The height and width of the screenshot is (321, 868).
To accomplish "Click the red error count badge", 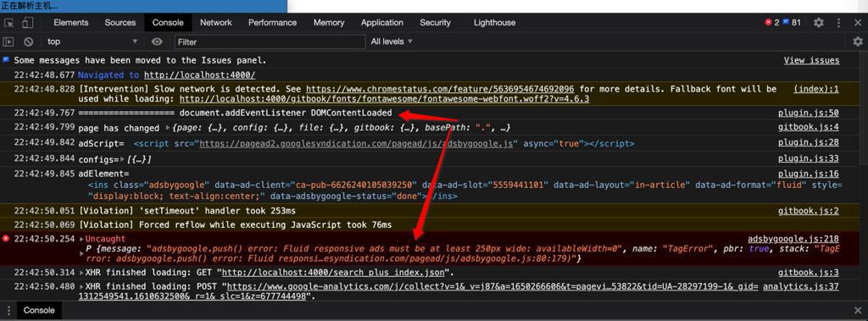I will coord(771,23).
